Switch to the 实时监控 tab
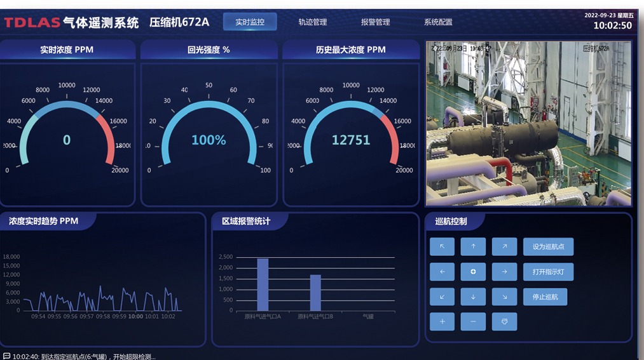Screen dimensions: 644x360 click(x=250, y=22)
